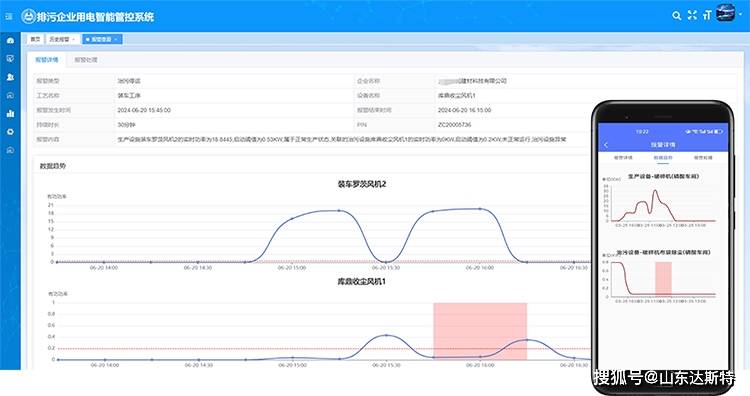Screen dimensions: 750x396
Task: Click the chart title 库底收尘风机1
Action: pos(362,282)
